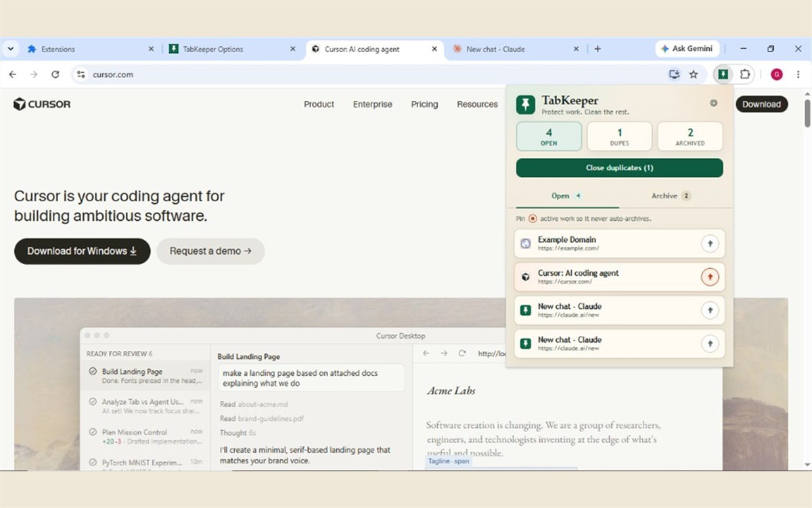Viewport: 812px width, 508px height.
Task: Switch to the New chat - Claude browser tab
Action: point(516,49)
